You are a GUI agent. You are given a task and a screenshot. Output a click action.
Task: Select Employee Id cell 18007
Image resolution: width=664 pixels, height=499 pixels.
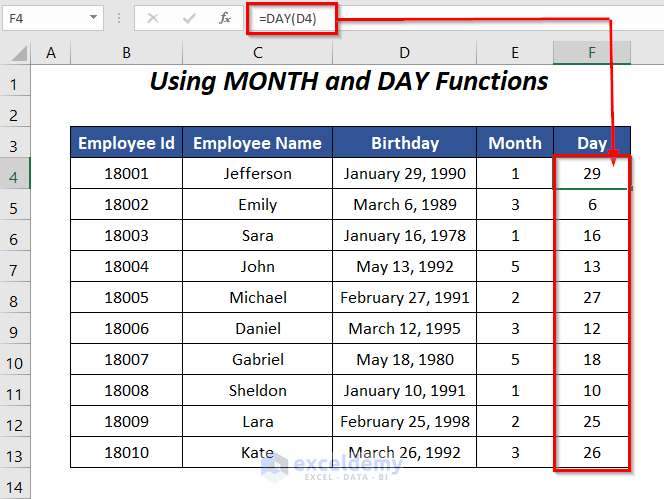pos(127,359)
